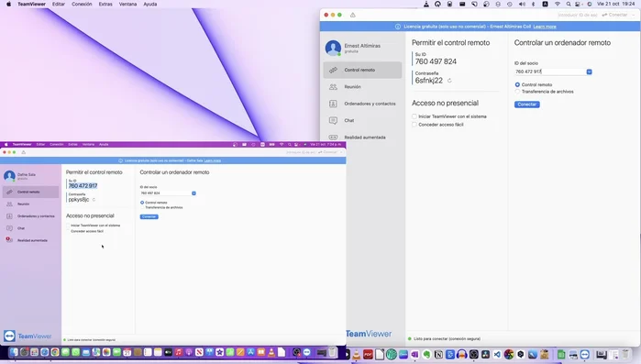
Task: Click warning triangle in Dafne's title bar
Action: pyautogui.click(x=23, y=152)
